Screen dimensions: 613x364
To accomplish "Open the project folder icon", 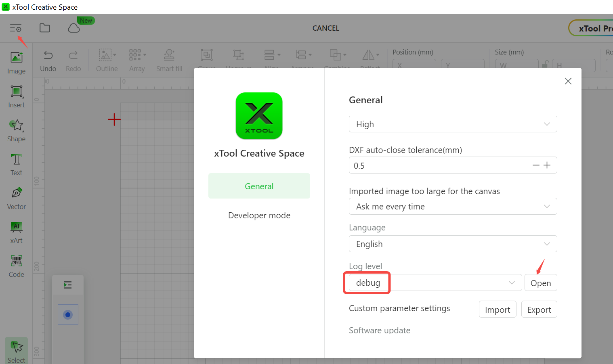I will [x=45, y=28].
